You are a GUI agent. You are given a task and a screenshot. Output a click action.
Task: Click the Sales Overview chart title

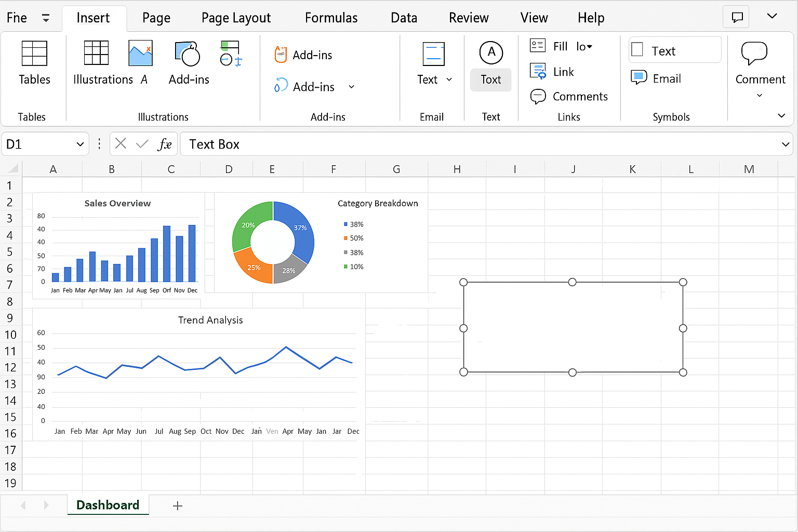[x=117, y=203]
